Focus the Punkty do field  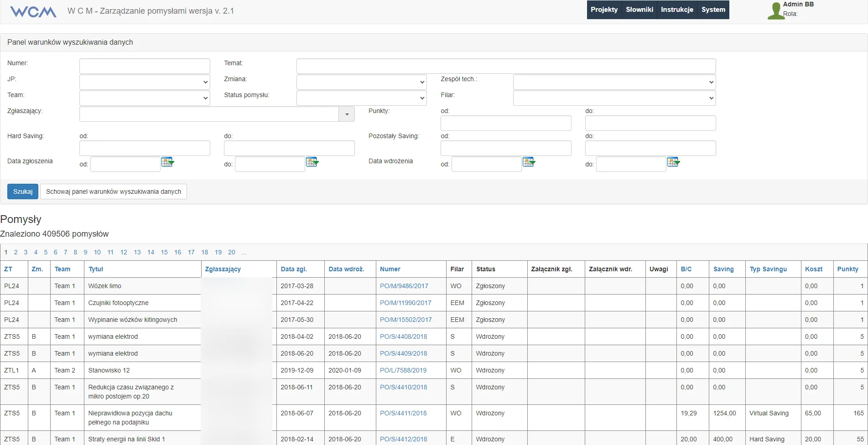[x=650, y=123]
